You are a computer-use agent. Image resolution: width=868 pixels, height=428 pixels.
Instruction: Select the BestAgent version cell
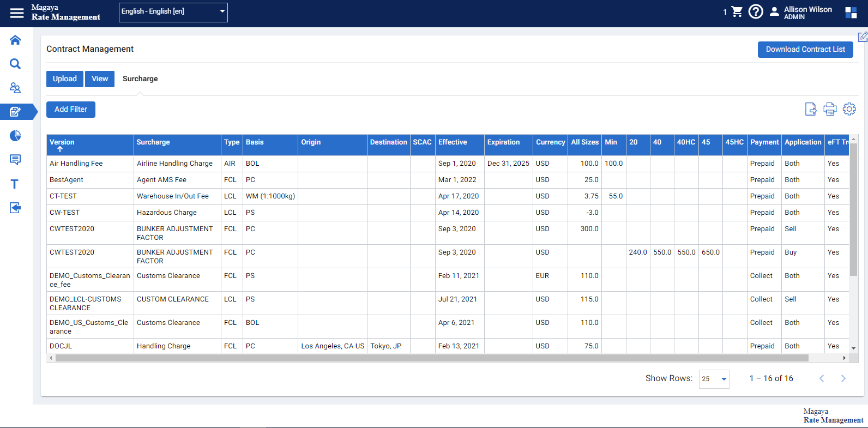click(90, 180)
